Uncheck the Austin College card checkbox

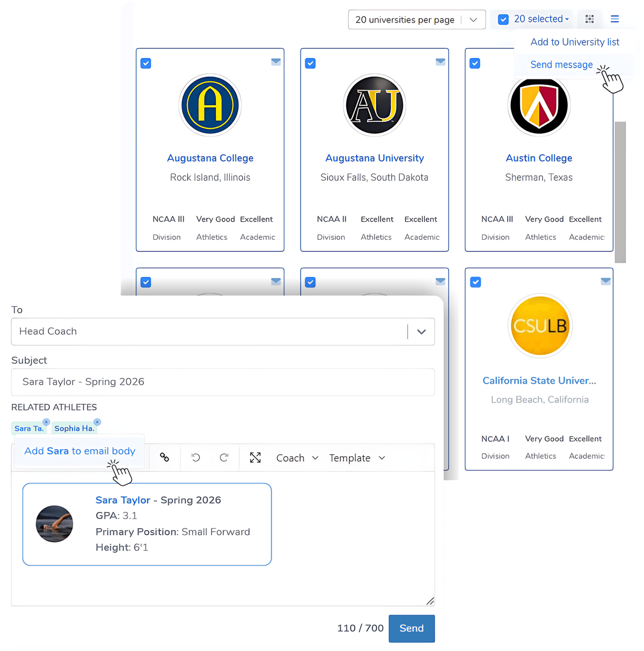(x=475, y=63)
